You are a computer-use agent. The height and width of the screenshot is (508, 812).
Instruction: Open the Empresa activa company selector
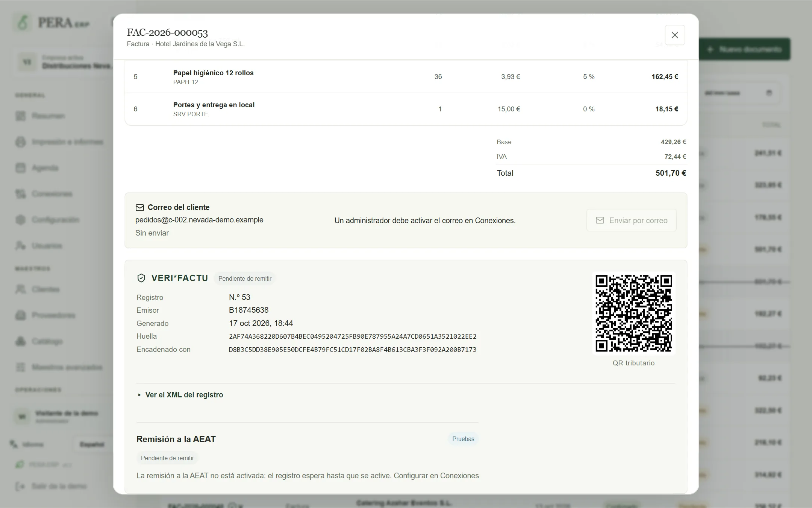click(x=64, y=62)
